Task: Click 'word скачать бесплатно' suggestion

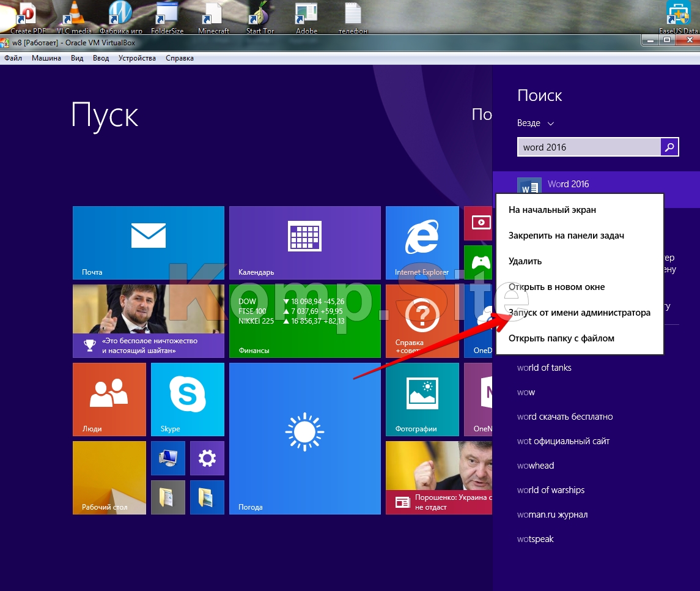Action: (x=565, y=417)
